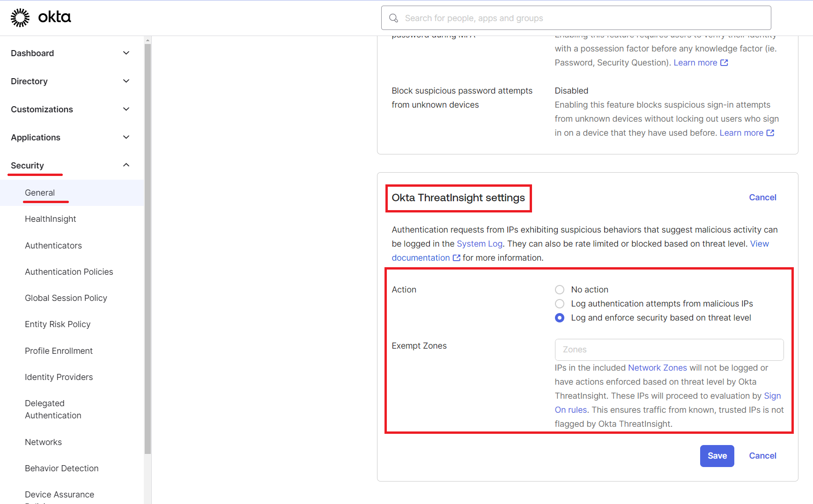Click the search magnifier icon
The image size is (813, 504).
(x=394, y=18)
